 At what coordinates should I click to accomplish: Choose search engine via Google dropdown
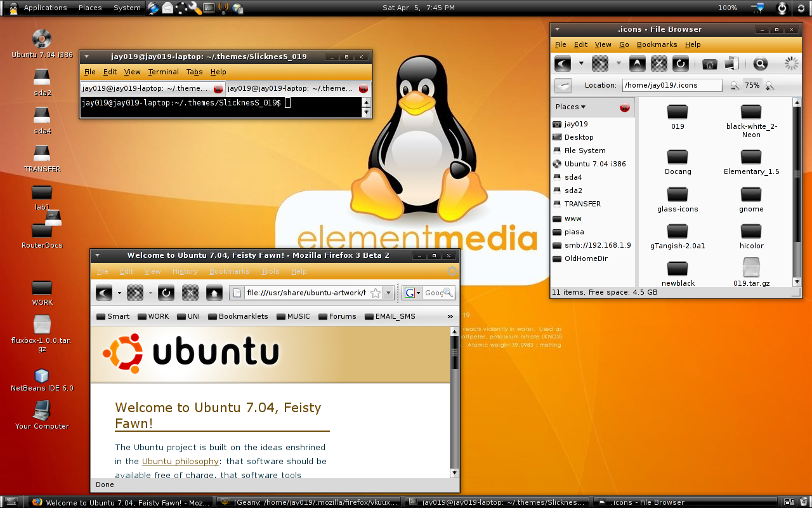coord(412,293)
